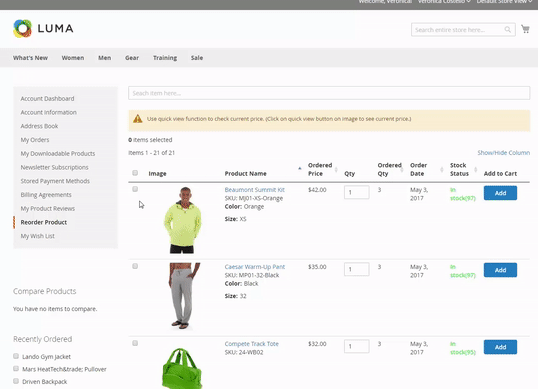Go to Account Dashboard
This screenshot has width=538, height=389.
click(x=47, y=99)
